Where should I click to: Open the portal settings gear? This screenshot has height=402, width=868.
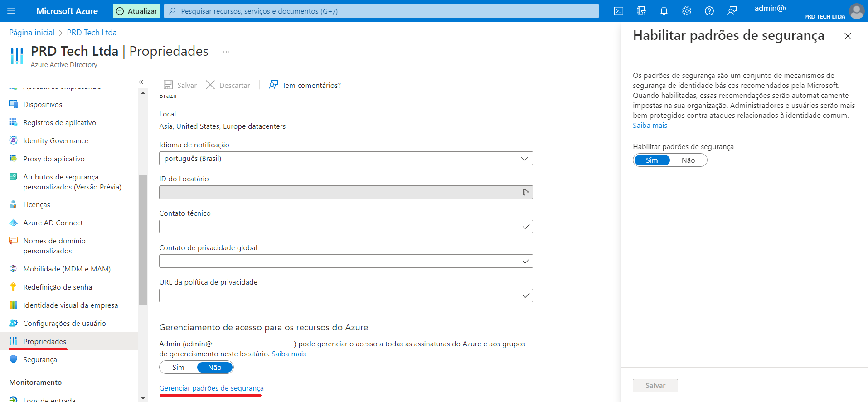pos(687,11)
